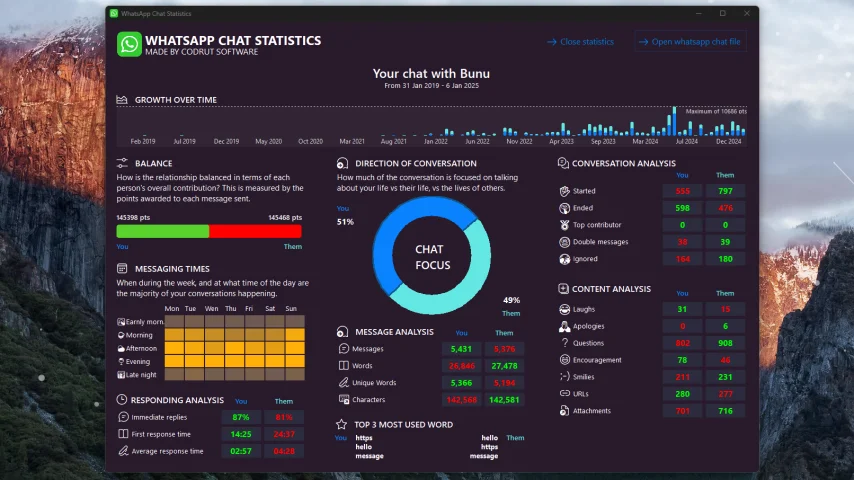Click the WhatsApp logo icon
Image resolution: width=854 pixels, height=480 pixels.
[129, 44]
